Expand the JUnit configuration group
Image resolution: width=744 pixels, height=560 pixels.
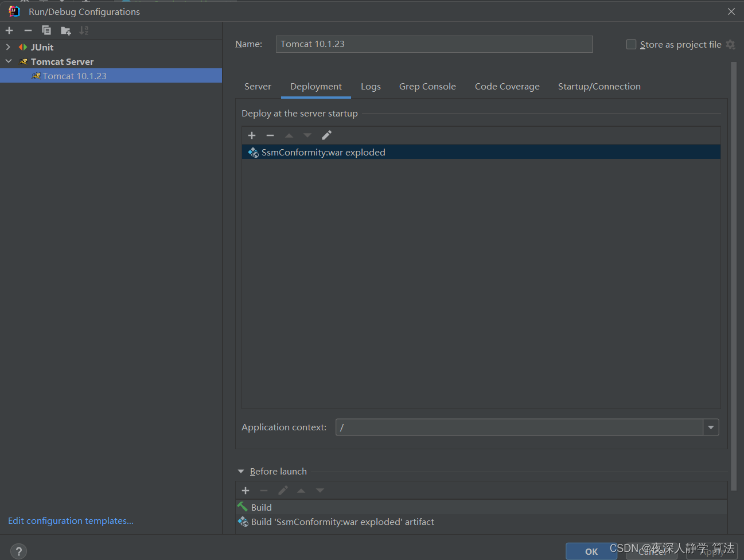8,47
